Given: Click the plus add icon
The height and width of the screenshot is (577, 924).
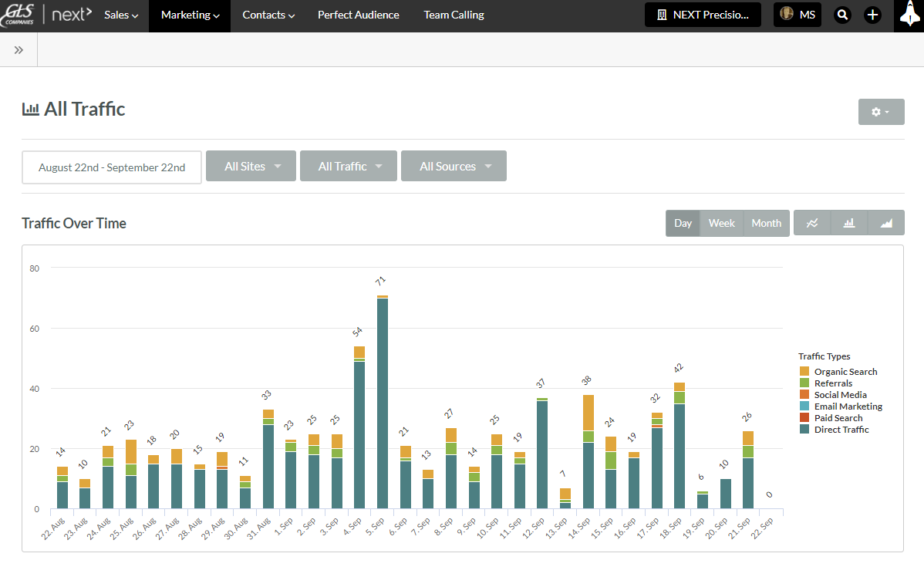Looking at the screenshot, I should point(872,15).
